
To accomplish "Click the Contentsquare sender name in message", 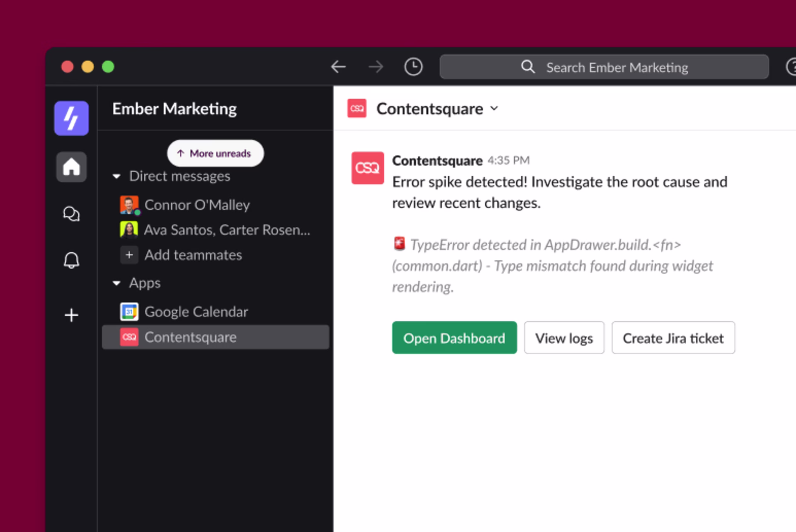I will pyautogui.click(x=437, y=161).
